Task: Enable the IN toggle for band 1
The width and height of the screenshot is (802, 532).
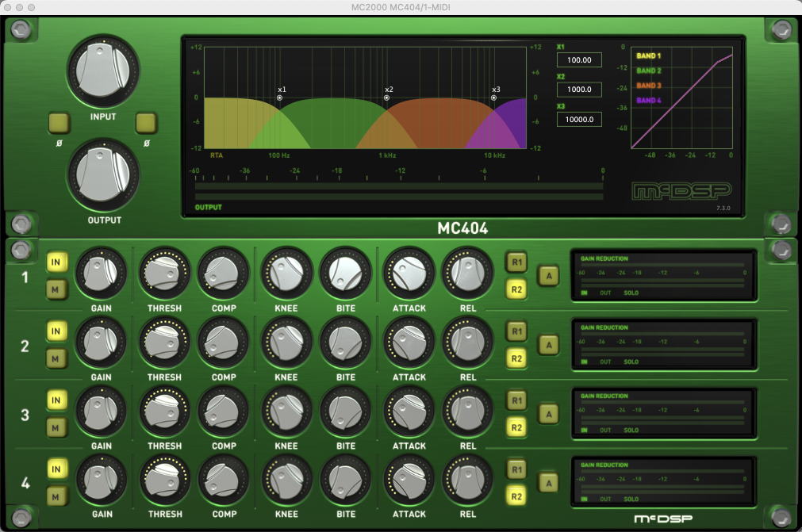Action: (56, 262)
